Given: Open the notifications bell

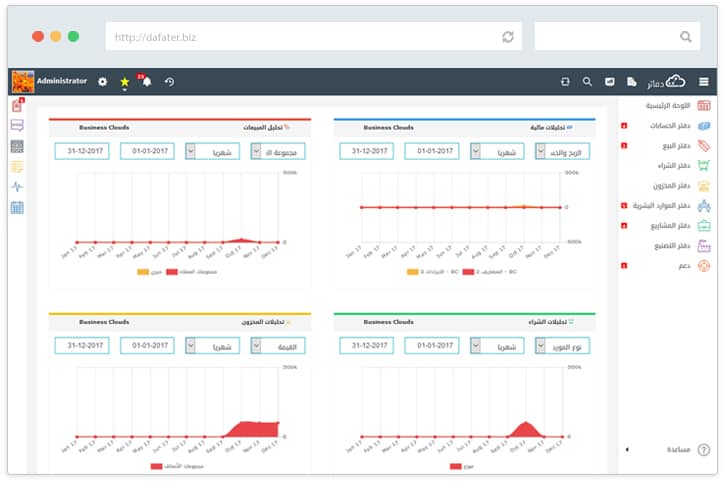Looking at the screenshot, I should point(146,81).
